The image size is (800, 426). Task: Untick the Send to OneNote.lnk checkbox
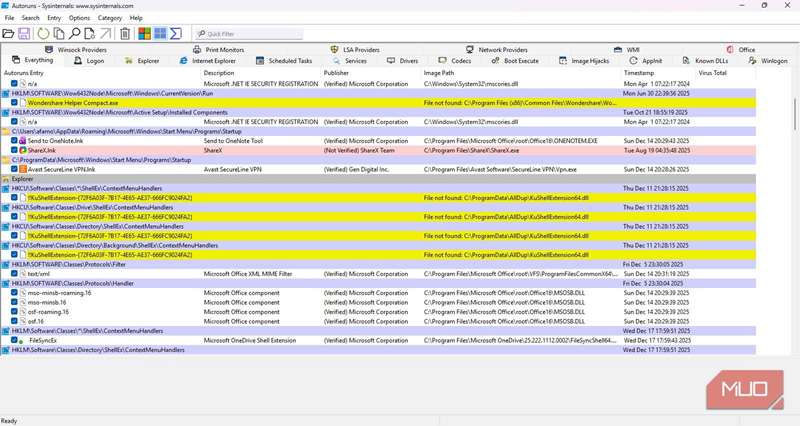[x=15, y=141]
